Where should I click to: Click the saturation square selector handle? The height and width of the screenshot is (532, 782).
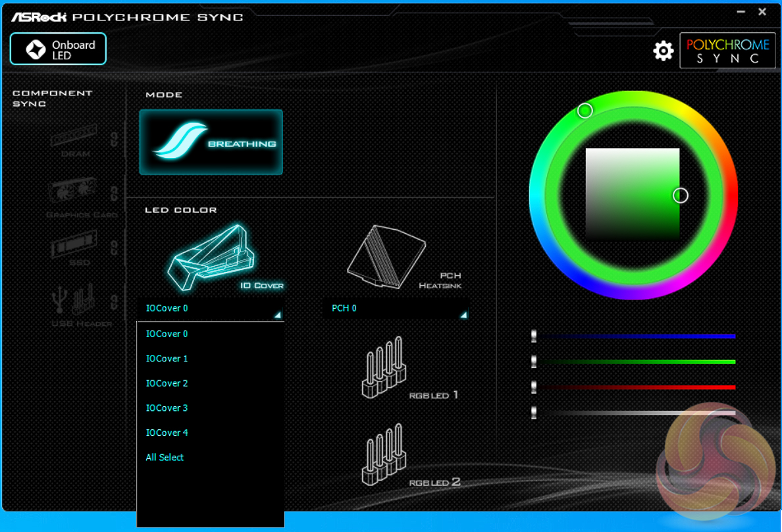tap(680, 196)
